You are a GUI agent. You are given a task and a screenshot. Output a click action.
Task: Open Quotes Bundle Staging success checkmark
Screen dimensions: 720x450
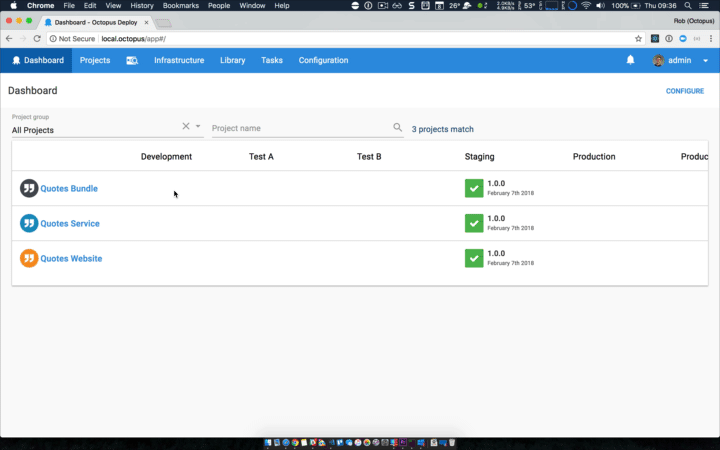(474, 188)
